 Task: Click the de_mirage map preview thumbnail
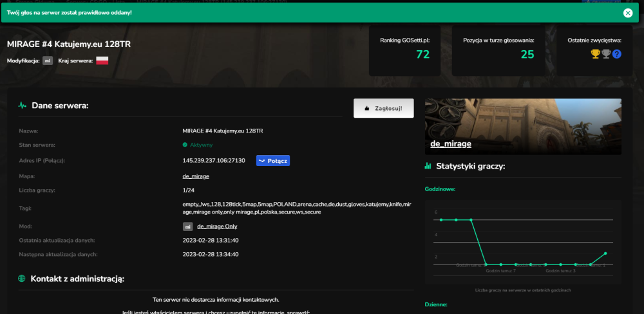523,126
